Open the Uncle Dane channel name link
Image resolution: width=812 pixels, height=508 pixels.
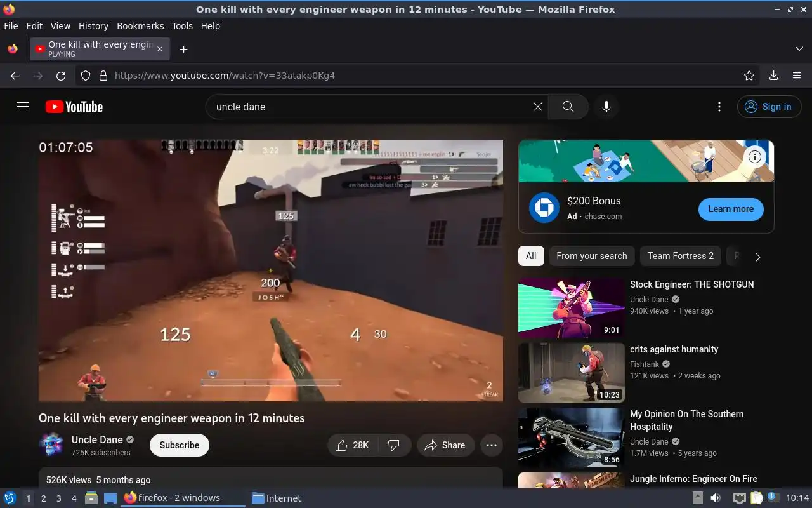[x=97, y=439]
